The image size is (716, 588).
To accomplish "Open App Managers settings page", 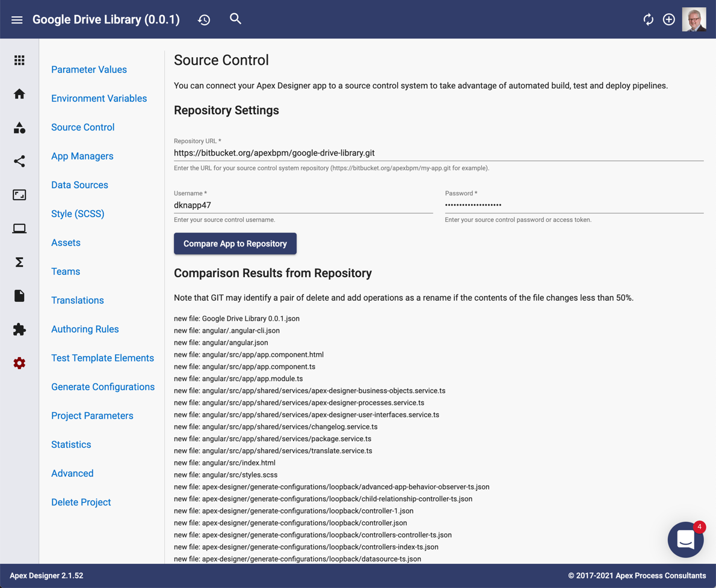I will (x=82, y=156).
